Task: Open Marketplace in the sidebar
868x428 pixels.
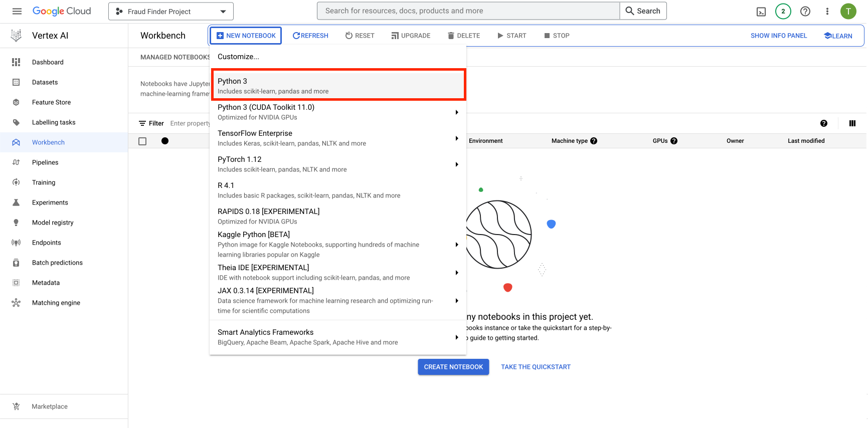Action: (64, 406)
